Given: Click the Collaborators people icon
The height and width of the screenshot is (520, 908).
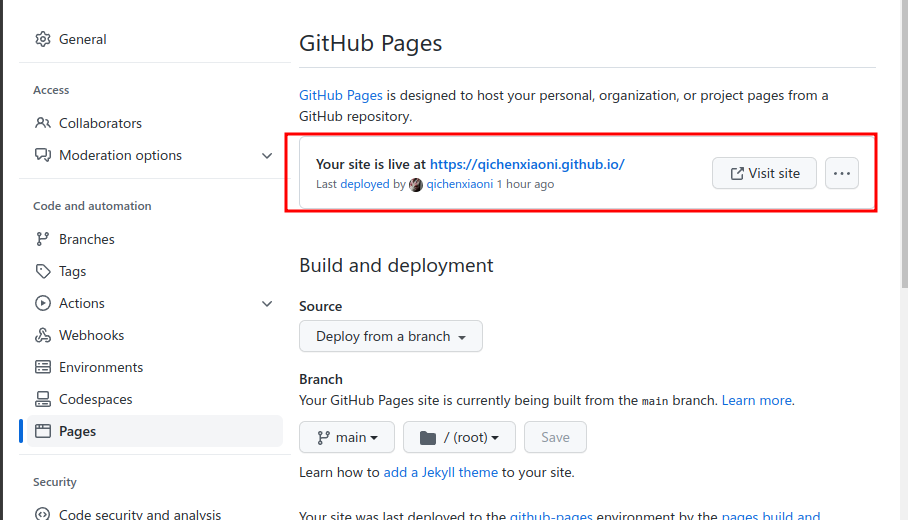Looking at the screenshot, I should pos(42,123).
